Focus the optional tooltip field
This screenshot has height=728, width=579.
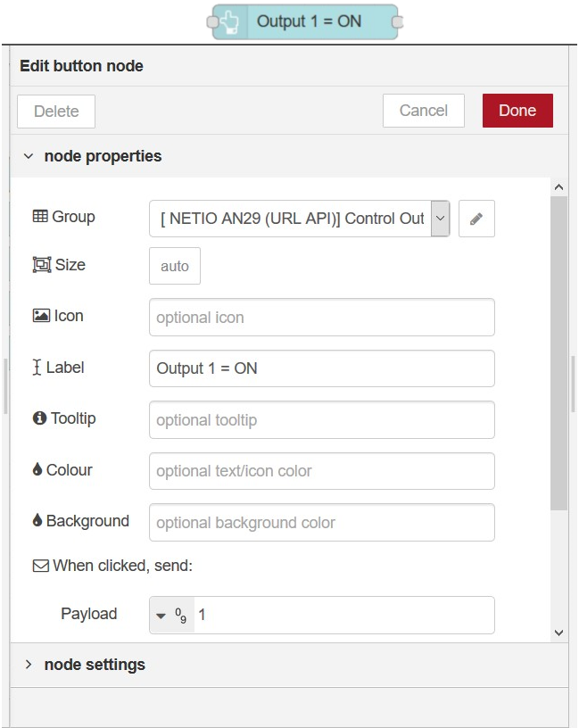(322, 420)
